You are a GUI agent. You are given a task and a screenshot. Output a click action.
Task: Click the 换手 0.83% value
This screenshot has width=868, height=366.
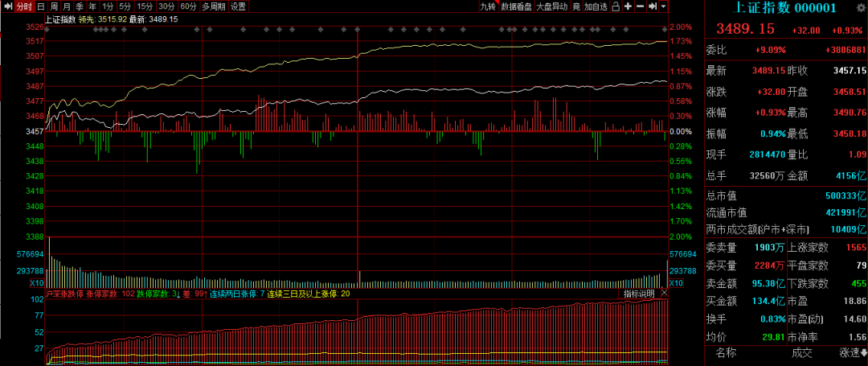point(773,319)
